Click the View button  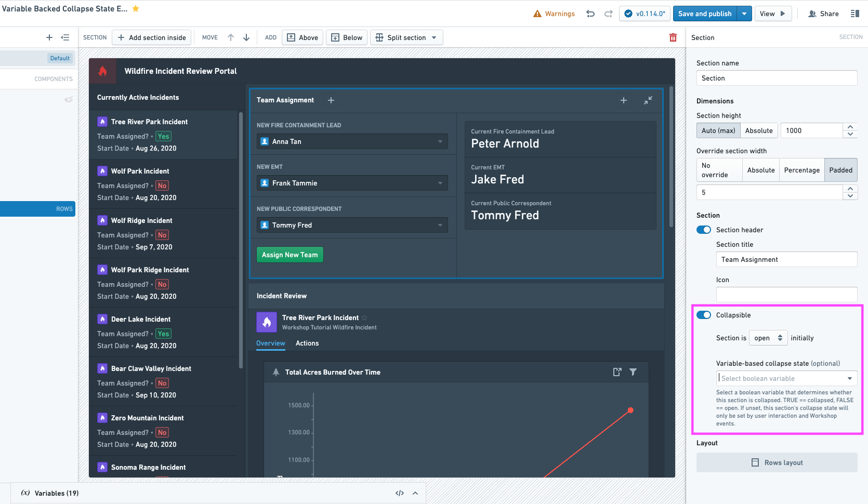click(x=773, y=14)
